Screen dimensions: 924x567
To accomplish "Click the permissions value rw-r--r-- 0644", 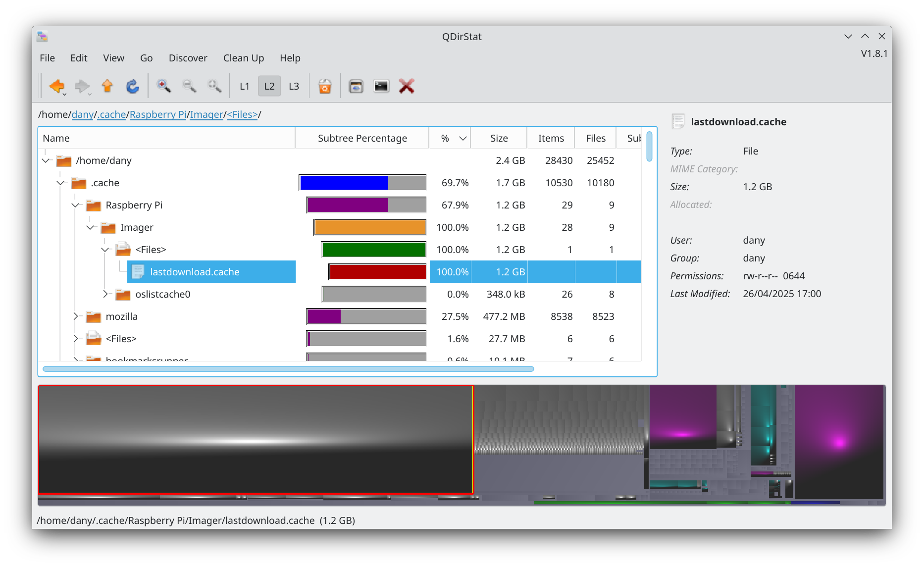I will (773, 276).
